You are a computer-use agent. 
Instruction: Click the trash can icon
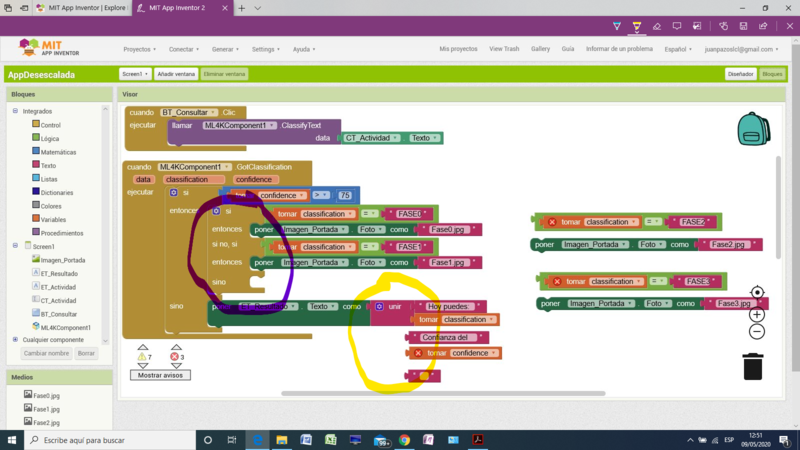pos(753,365)
